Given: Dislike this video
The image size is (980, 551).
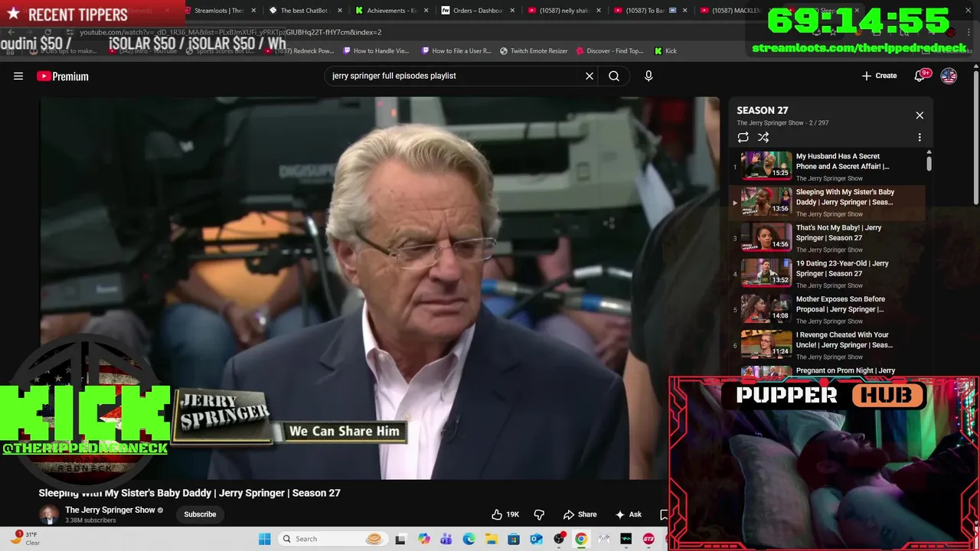Looking at the screenshot, I should [x=539, y=514].
